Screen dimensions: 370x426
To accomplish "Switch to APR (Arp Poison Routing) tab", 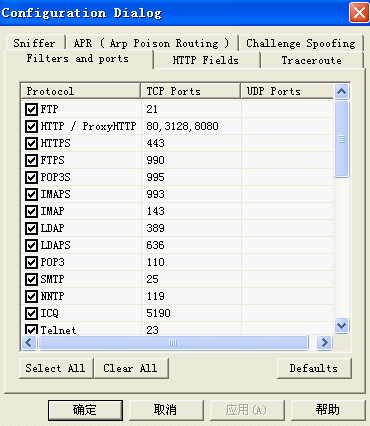I will 152,43.
